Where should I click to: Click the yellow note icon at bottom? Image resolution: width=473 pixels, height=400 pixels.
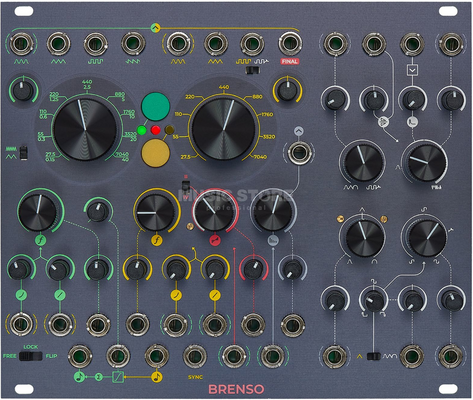157,377
